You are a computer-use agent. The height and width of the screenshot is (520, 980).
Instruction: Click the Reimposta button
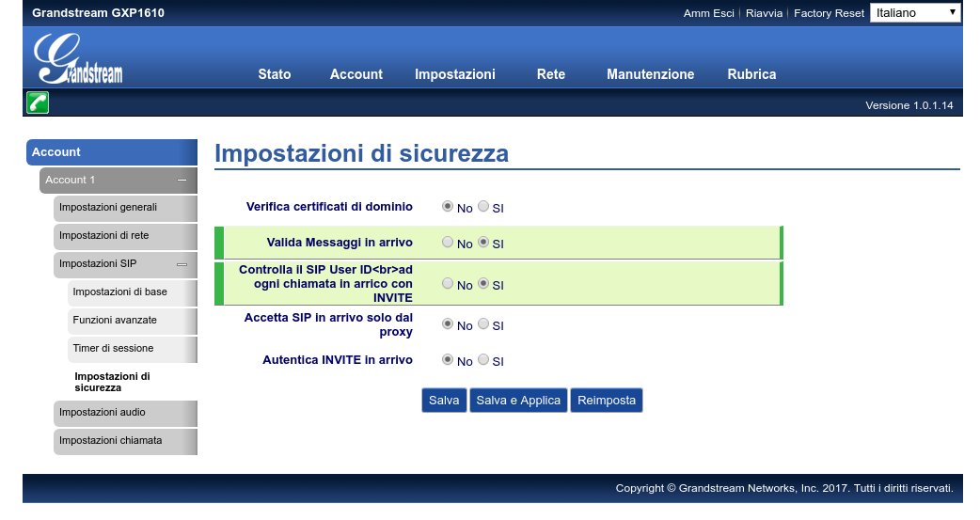pos(607,400)
